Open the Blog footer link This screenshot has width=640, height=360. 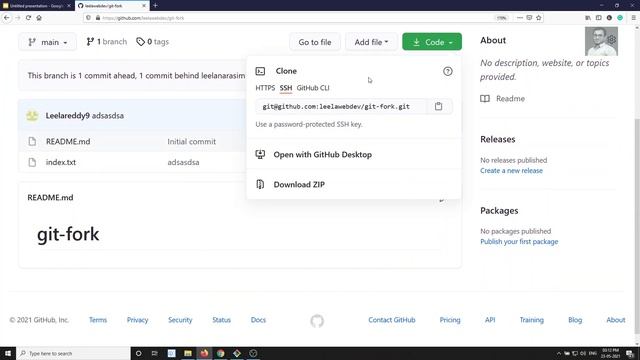tap(575, 320)
